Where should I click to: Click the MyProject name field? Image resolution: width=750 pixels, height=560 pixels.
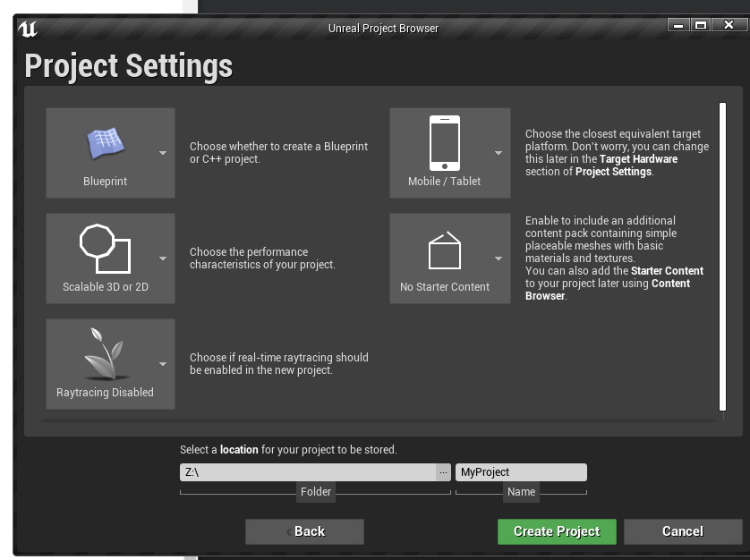[x=521, y=472]
